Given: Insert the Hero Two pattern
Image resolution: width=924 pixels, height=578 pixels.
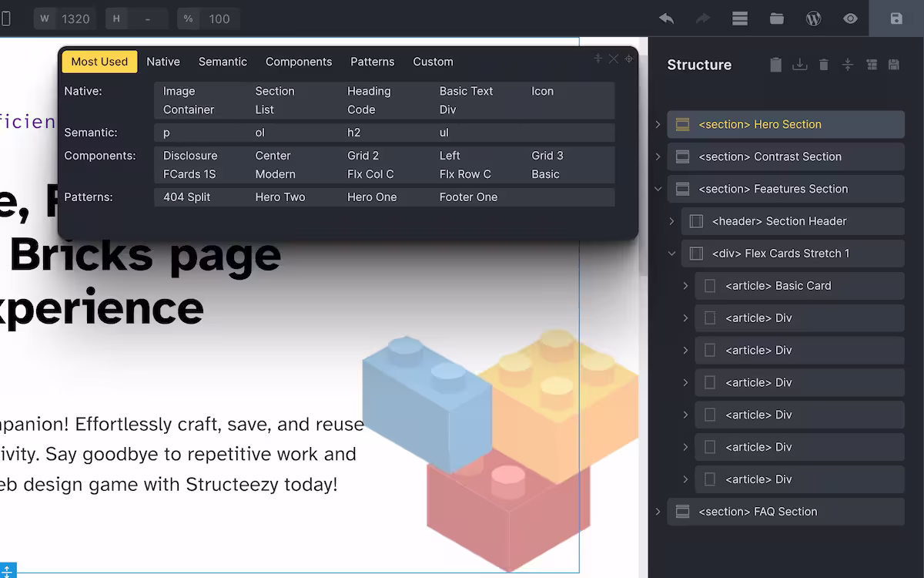Looking at the screenshot, I should click(280, 197).
